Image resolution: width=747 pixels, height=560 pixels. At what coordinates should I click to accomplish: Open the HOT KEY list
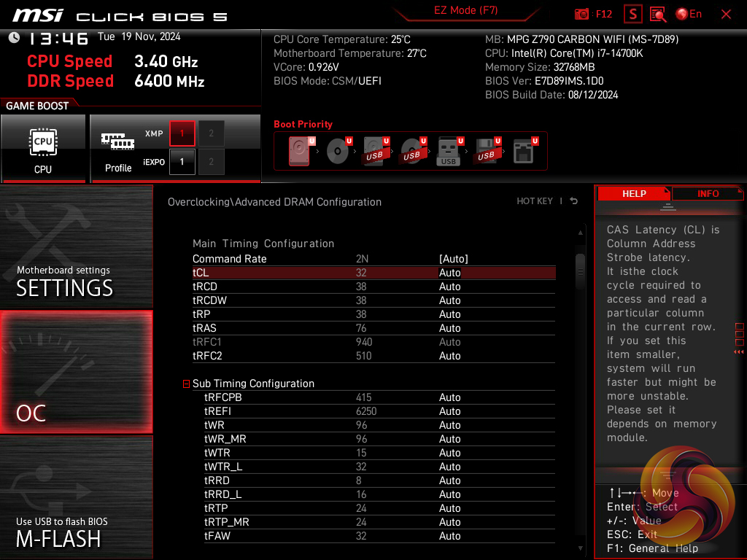coord(535,201)
